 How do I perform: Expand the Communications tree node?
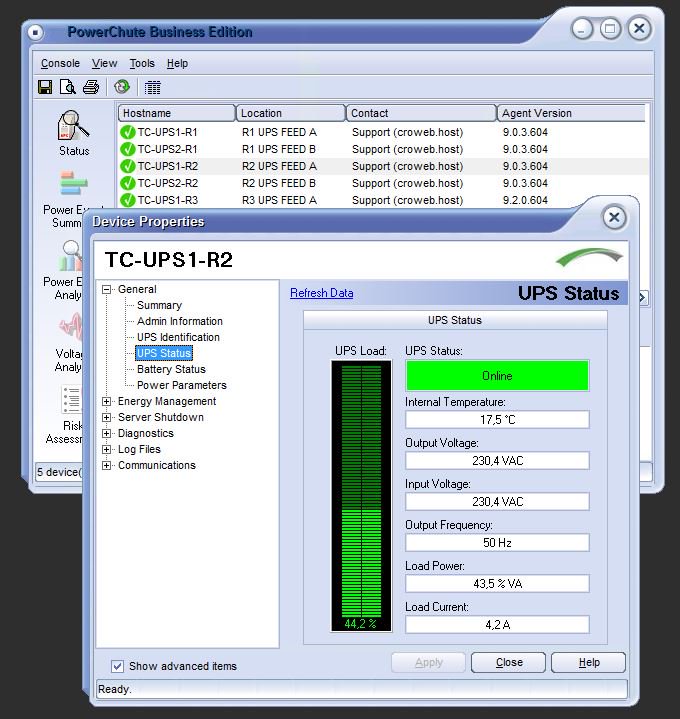[106, 466]
